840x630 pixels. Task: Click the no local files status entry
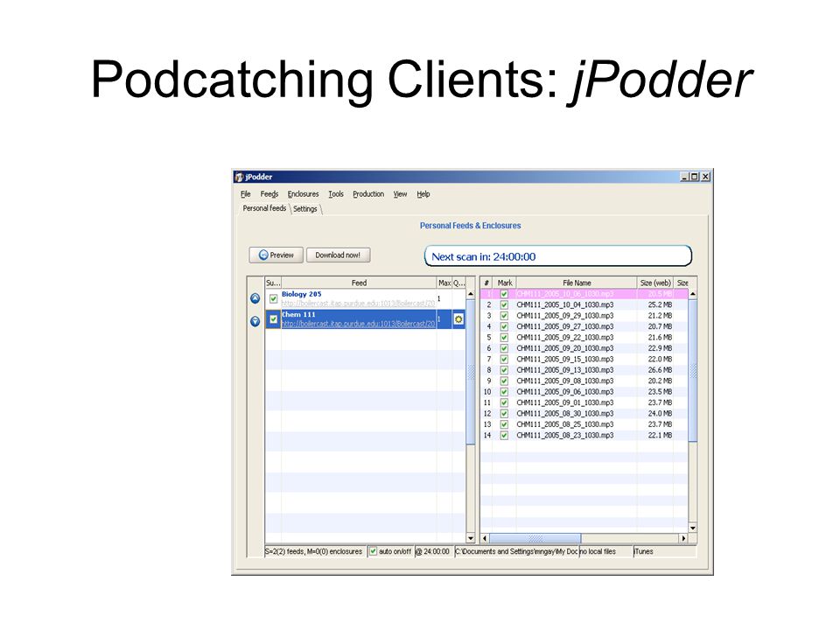[605, 551]
